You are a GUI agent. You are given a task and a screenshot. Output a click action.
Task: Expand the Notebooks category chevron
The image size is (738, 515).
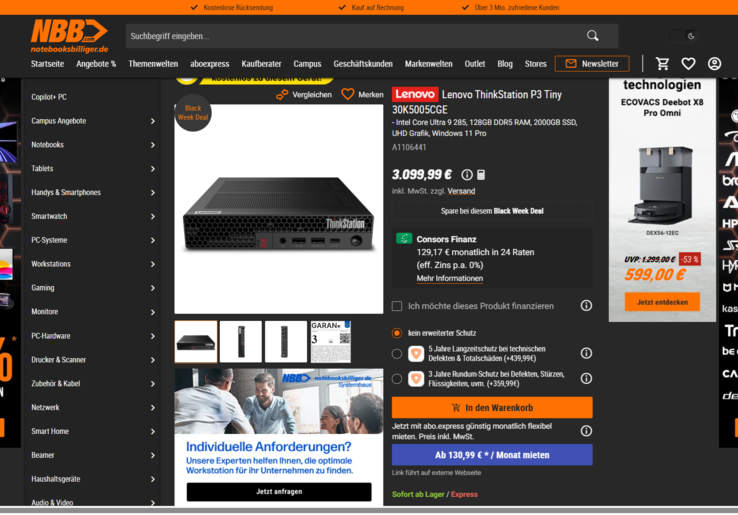click(152, 145)
